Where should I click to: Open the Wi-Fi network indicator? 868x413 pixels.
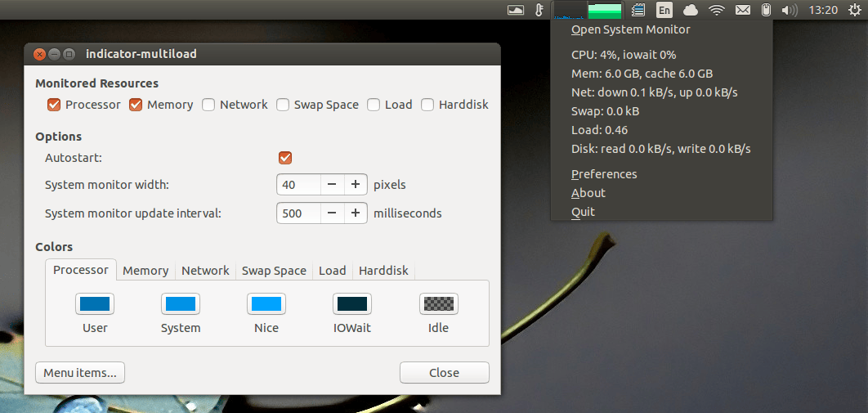pos(717,11)
